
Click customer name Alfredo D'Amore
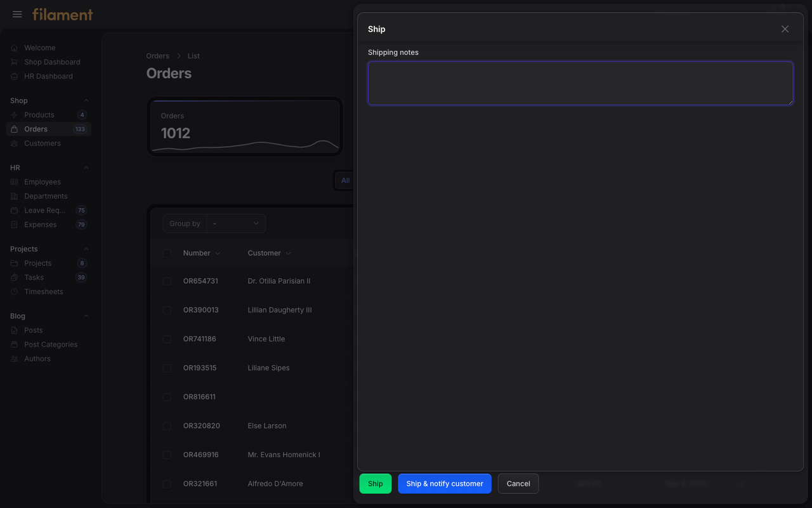pos(275,484)
